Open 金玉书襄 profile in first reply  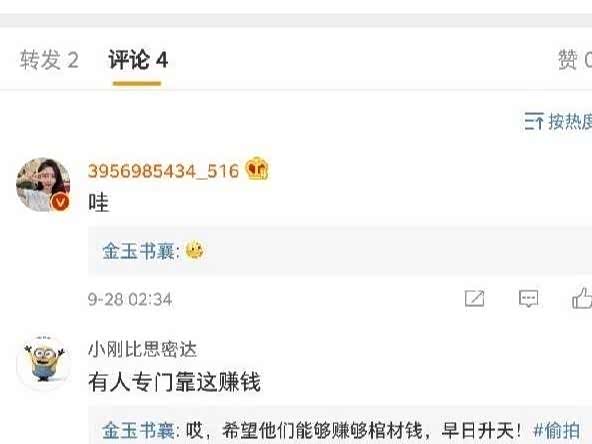pos(138,251)
